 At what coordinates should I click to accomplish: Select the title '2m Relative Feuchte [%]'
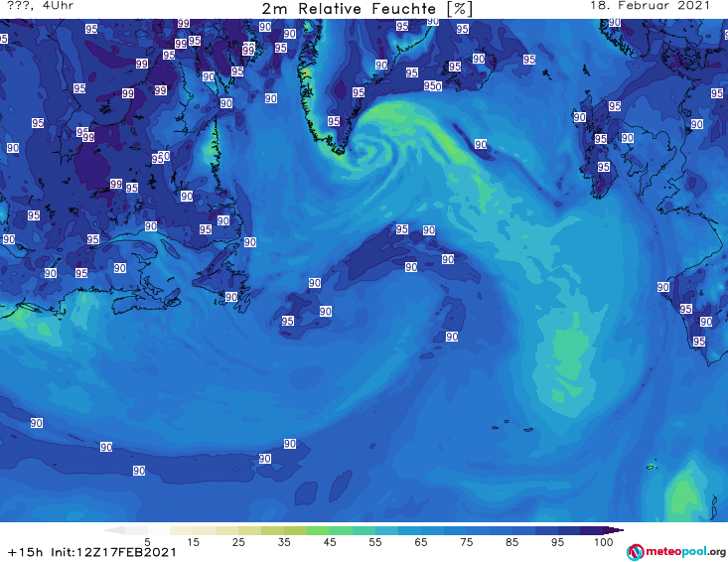367,9
